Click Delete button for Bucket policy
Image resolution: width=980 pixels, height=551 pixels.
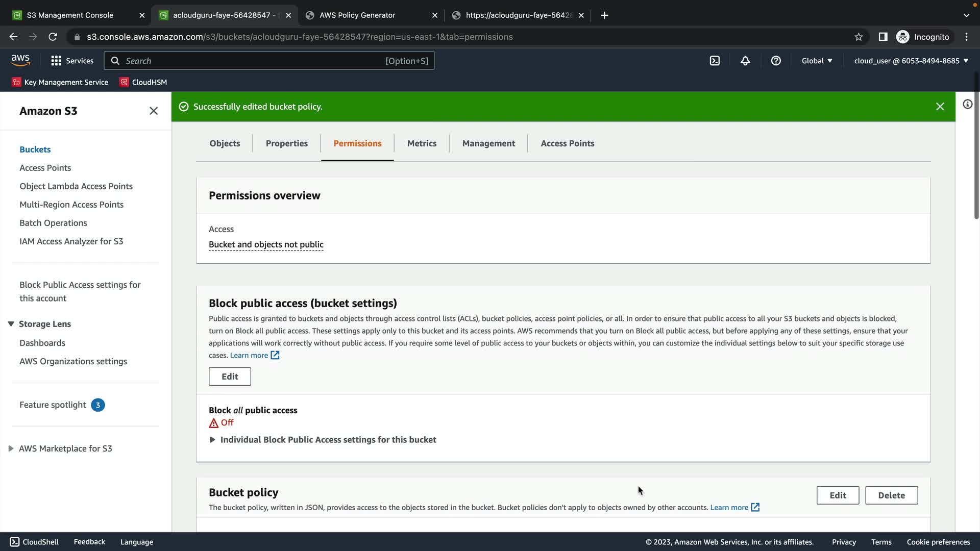point(891,495)
